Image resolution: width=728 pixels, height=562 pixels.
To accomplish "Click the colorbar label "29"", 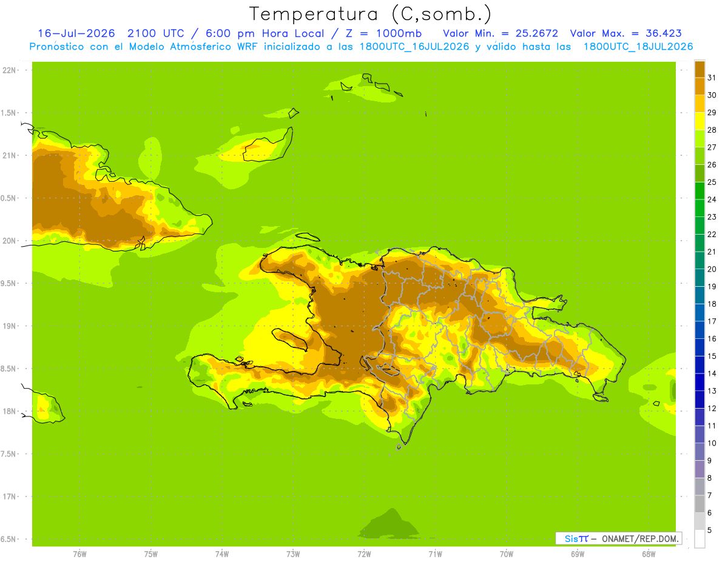I will [x=712, y=112].
